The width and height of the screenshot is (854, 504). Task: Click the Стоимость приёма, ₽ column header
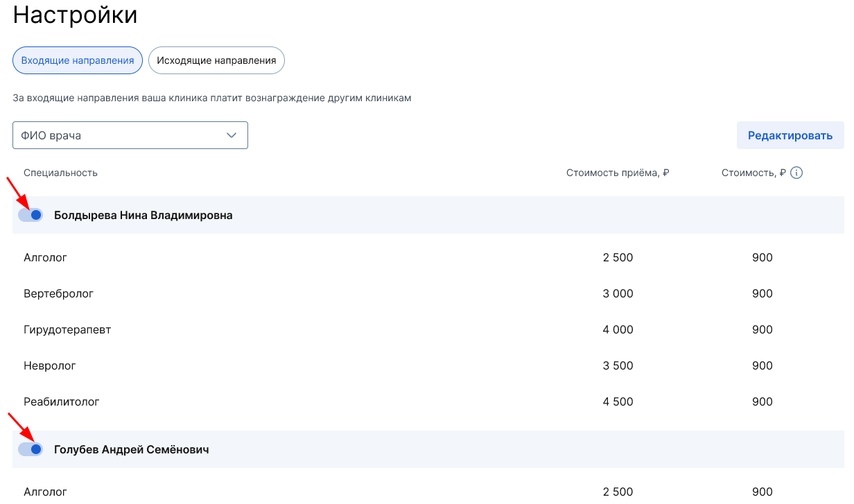617,173
